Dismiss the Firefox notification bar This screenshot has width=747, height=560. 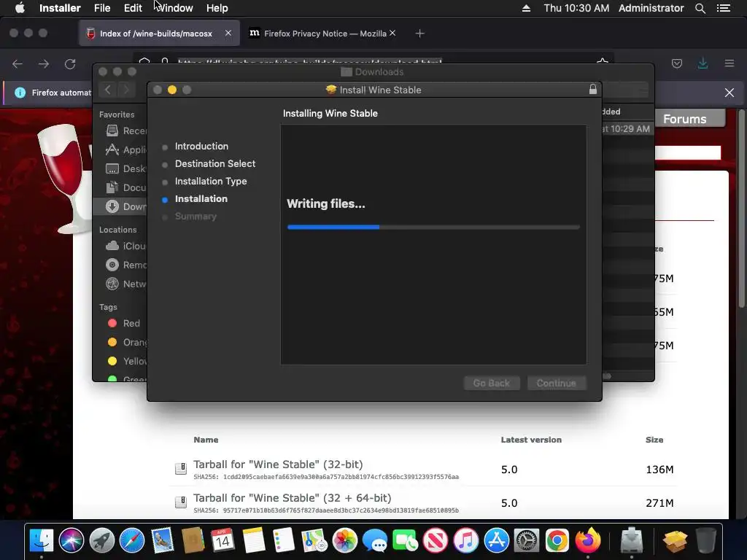(x=729, y=93)
